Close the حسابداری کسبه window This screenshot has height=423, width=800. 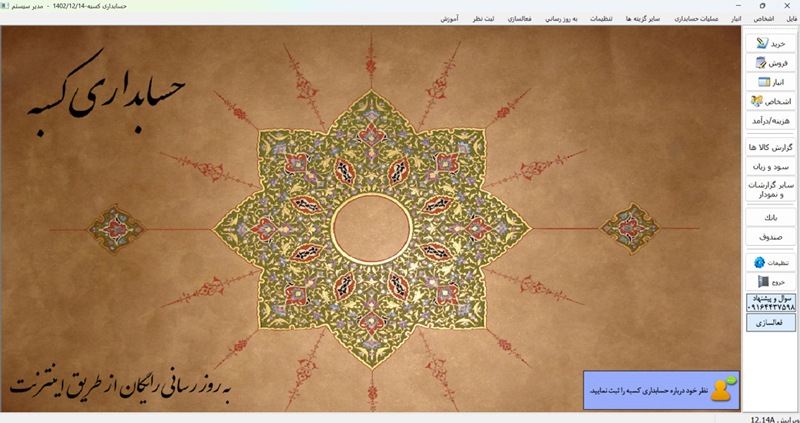[x=786, y=6]
